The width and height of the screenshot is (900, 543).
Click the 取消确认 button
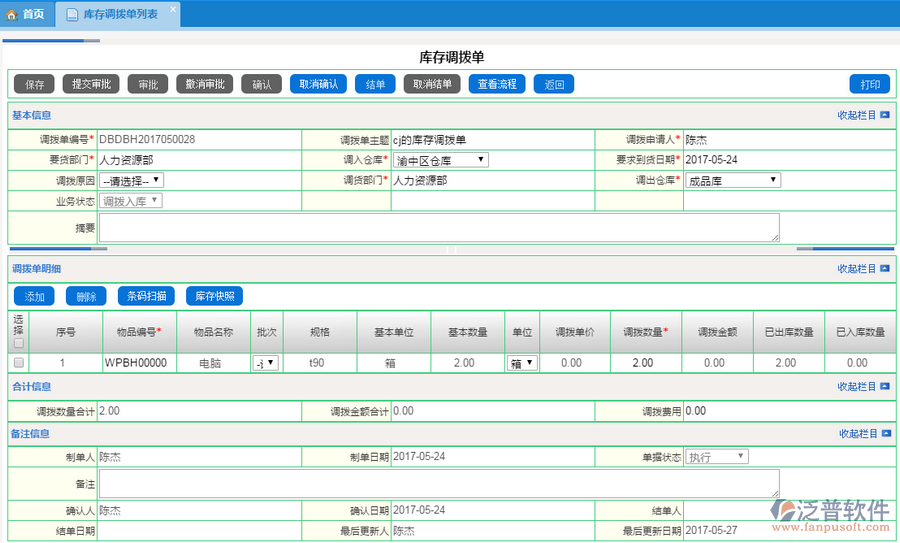click(x=318, y=84)
